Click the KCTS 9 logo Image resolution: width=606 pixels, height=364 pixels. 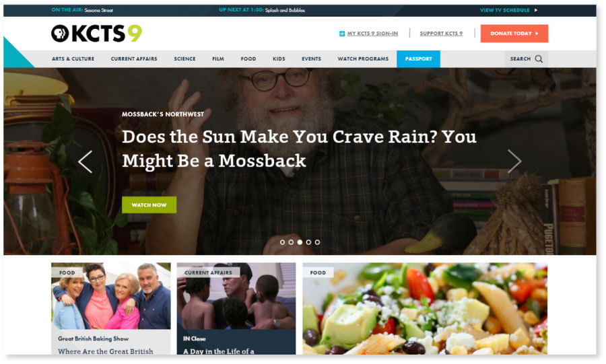(96, 33)
